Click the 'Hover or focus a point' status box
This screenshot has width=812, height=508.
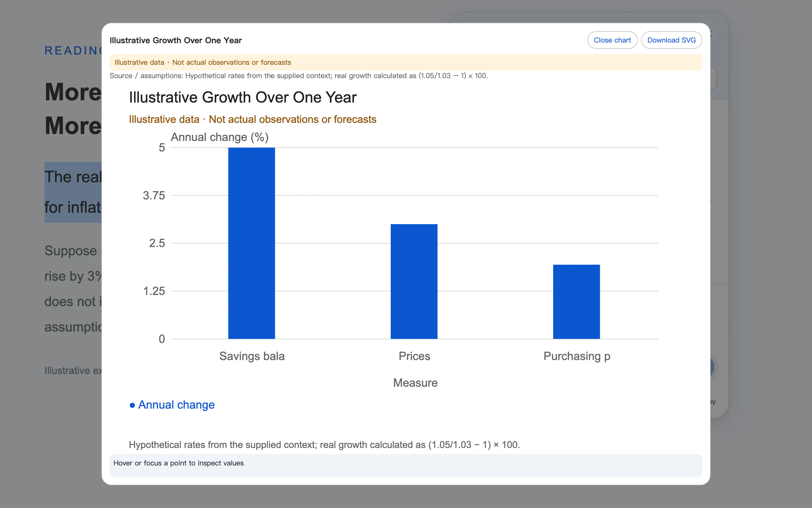(406, 465)
